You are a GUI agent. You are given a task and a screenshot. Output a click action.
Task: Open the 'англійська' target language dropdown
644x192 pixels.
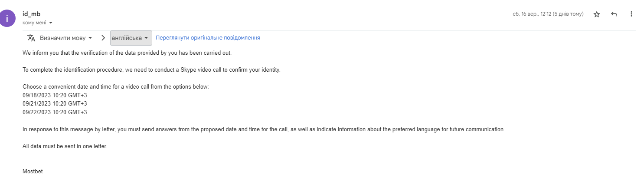tap(131, 38)
